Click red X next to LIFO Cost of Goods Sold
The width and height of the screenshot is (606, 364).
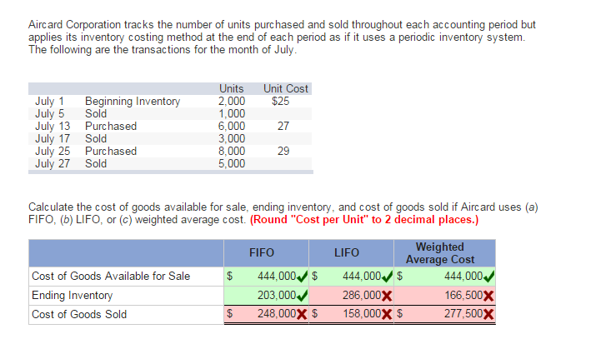pos(387,314)
